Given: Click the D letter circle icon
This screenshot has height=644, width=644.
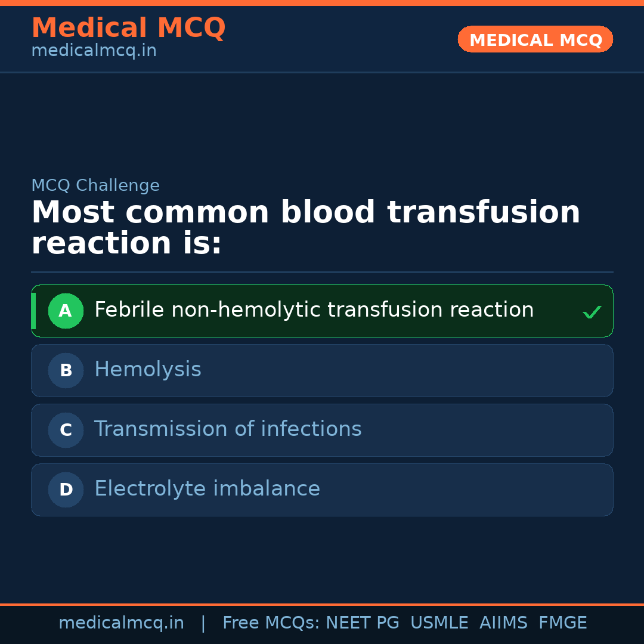Looking at the screenshot, I should 66,490.
